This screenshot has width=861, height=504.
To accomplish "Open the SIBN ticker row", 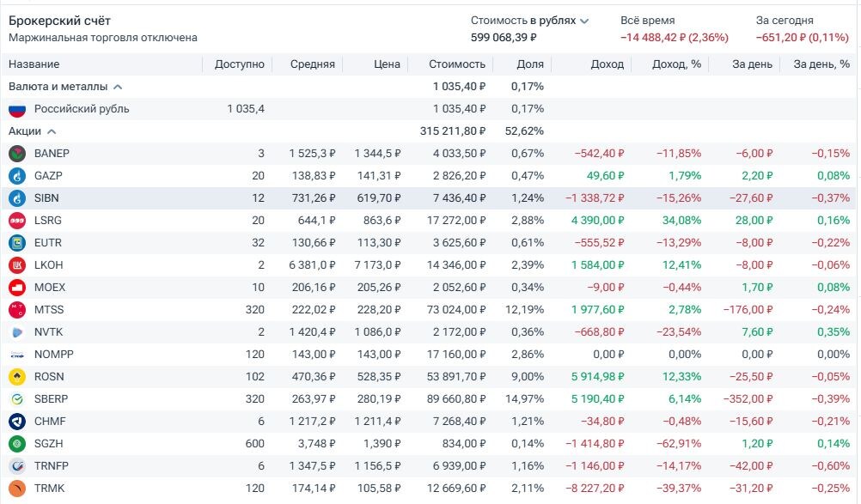I will point(46,198).
